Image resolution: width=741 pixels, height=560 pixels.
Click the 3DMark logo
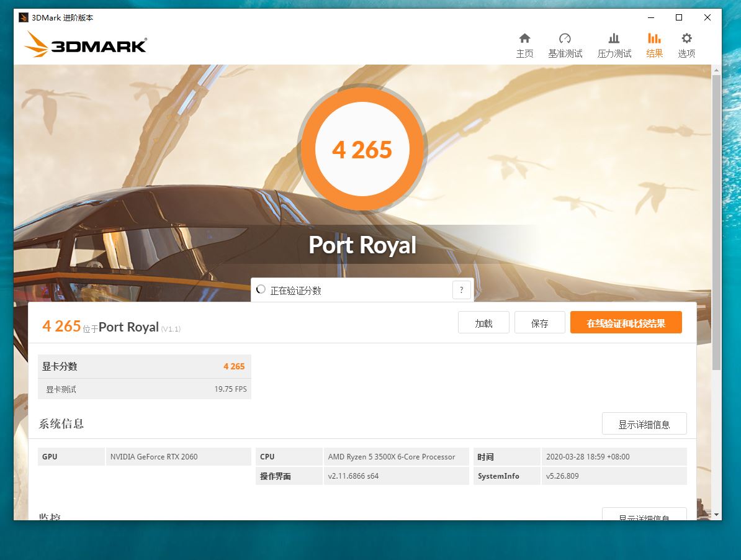[86, 45]
